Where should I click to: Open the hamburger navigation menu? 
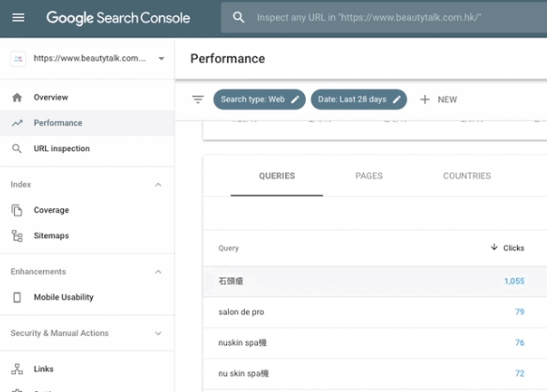click(18, 18)
